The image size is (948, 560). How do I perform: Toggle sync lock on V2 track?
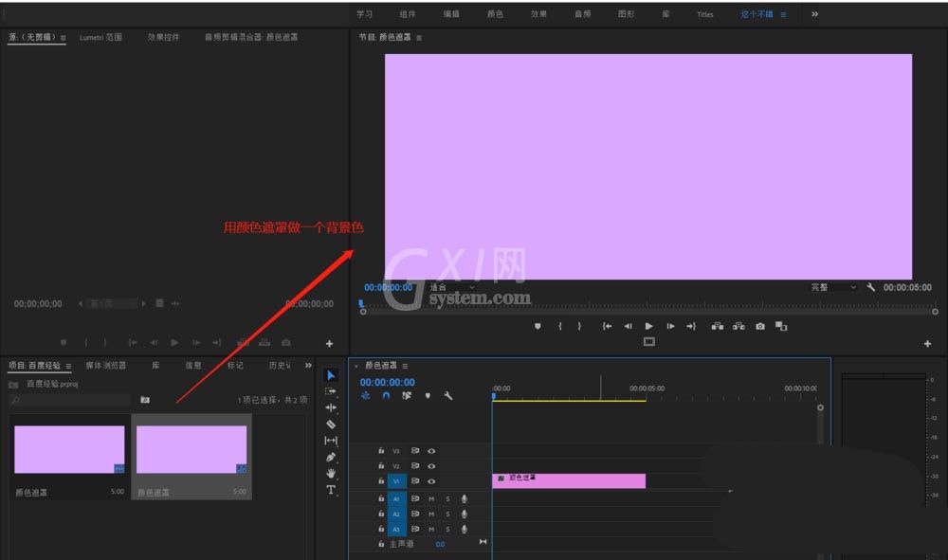point(415,466)
